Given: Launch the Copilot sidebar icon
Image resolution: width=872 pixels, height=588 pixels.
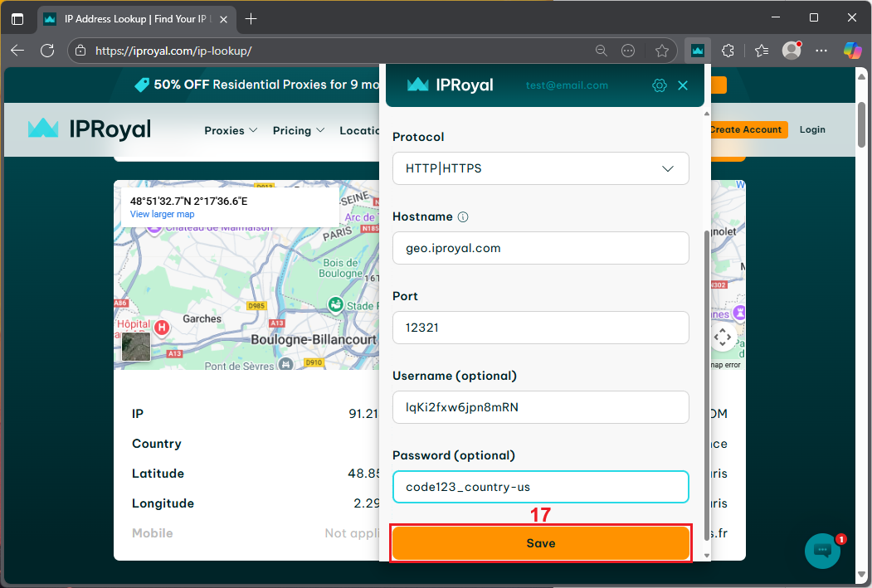Looking at the screenshot, I should point(852,51).
